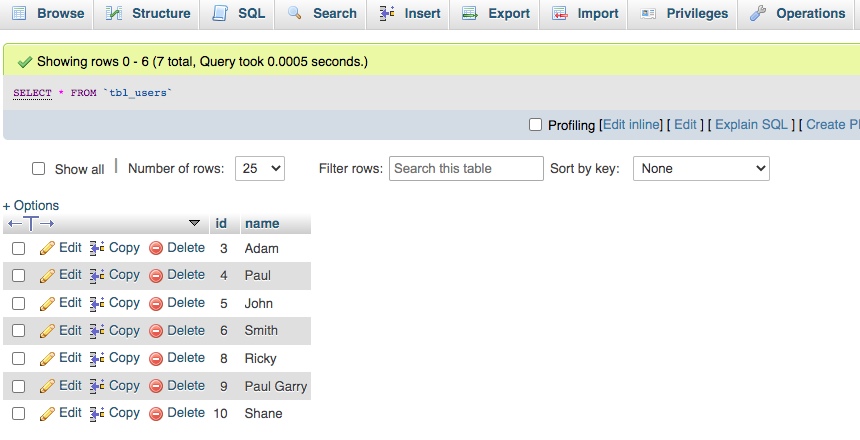
Task: Click the red Delete icon for Adam
Action: 156,249
